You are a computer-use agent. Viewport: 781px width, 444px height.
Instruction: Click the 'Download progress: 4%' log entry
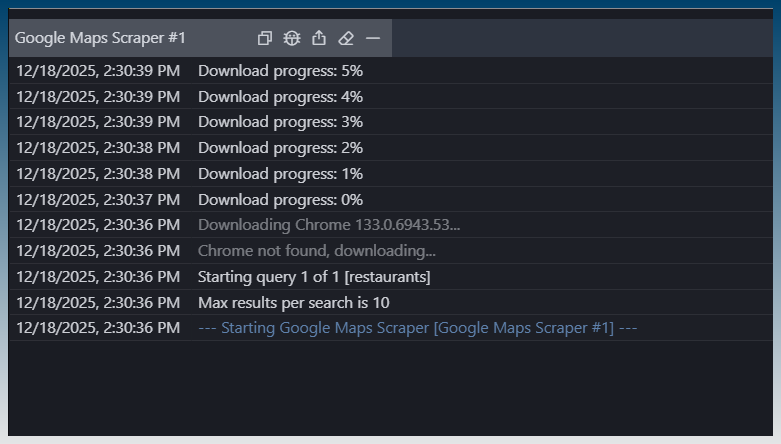(280, 97)
